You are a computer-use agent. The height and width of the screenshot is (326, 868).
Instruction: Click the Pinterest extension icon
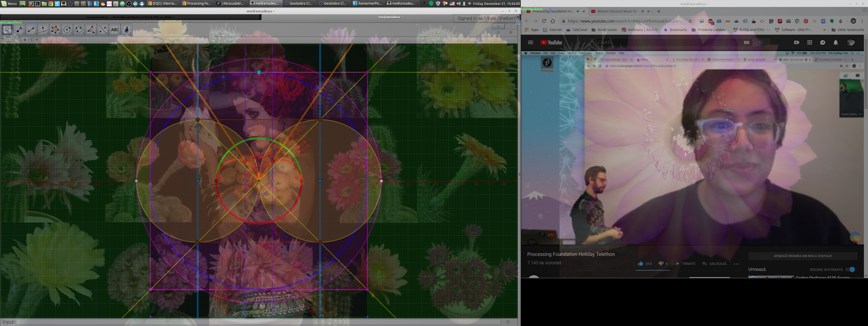(x=806, y=21)
